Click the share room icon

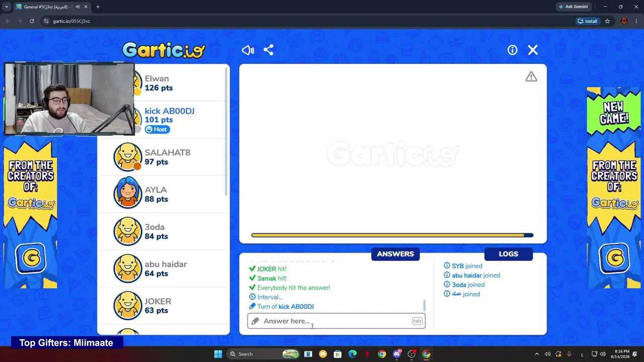pos(269,50)
